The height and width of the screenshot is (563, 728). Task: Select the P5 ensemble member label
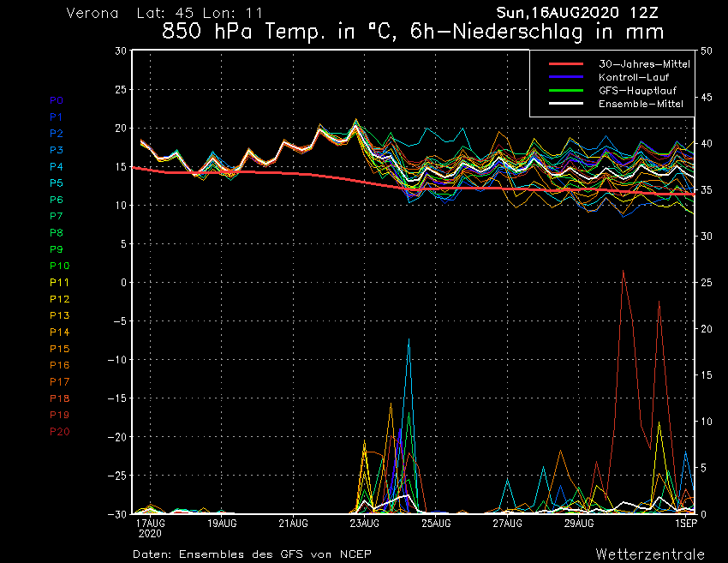pos(57,183)
